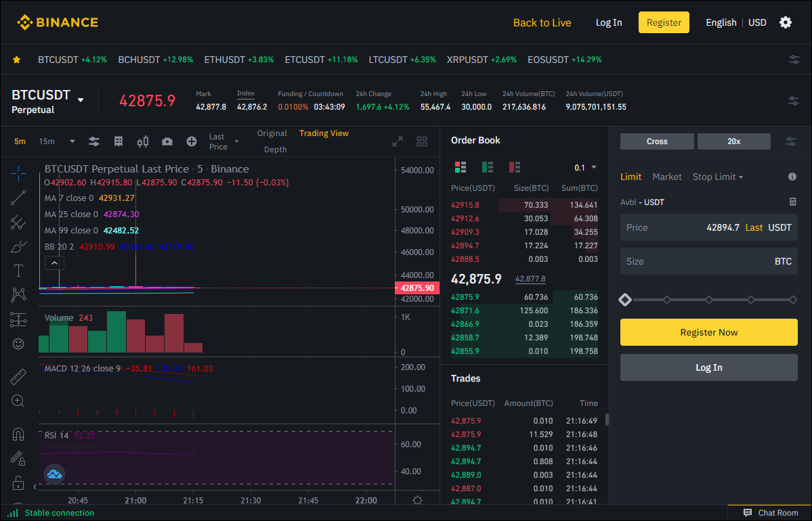Click order size slider handle
The image size is (812, 521).
[625, 300]
